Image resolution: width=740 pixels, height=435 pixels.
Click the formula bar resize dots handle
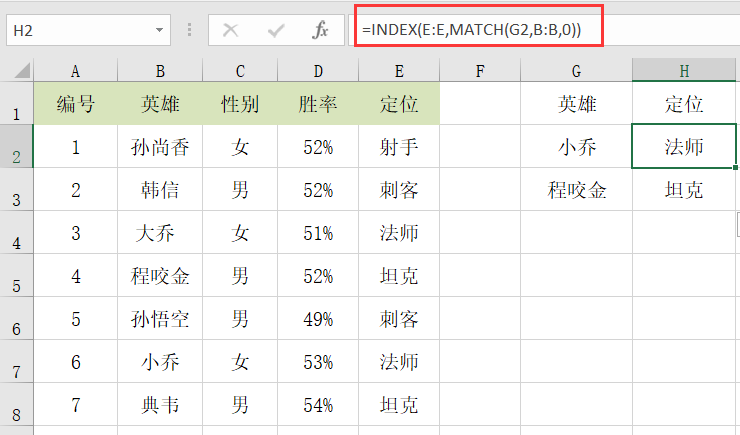click(189, 30)
